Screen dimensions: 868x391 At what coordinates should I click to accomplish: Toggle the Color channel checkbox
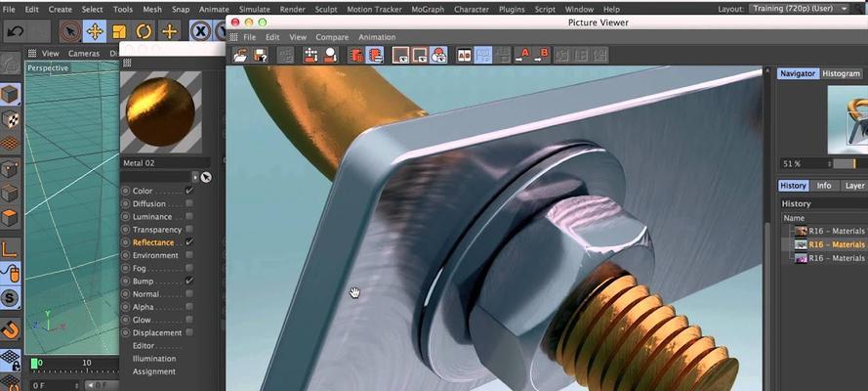[x=189, y=191]
